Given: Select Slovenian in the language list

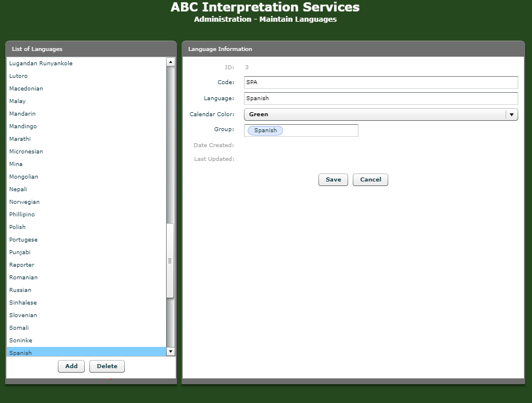Looking at the screenshot, I should pos(86,315).
